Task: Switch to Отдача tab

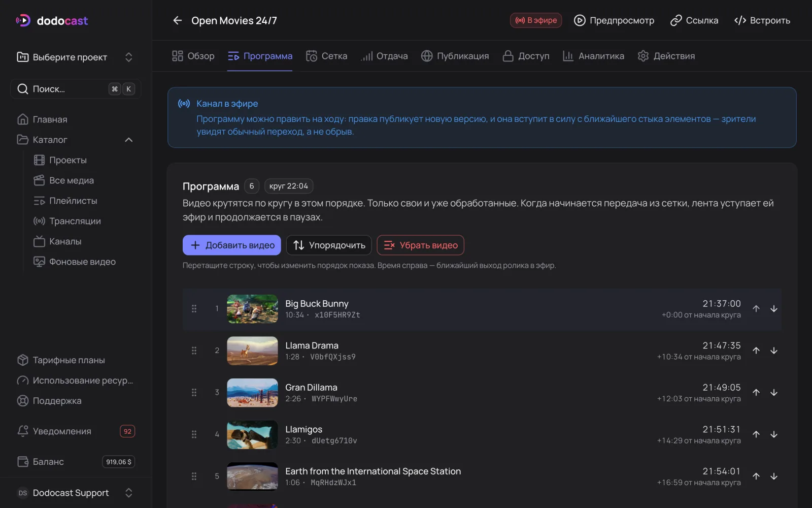Action: click(x=384, y=56)
